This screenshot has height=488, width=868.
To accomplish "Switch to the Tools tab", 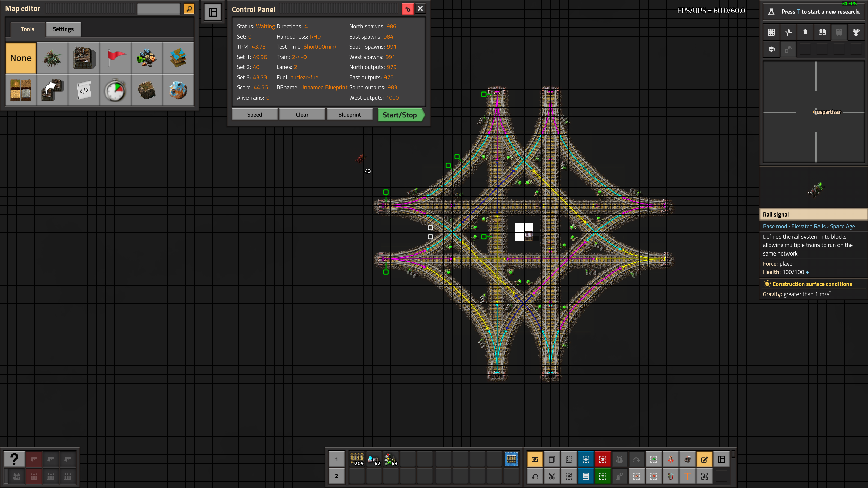I will coord(27,29).
